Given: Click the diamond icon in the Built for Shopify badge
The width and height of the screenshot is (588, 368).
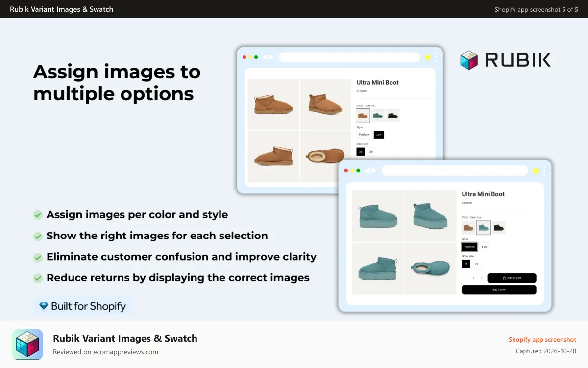Looking at the screenshot, I should [44, 306].
